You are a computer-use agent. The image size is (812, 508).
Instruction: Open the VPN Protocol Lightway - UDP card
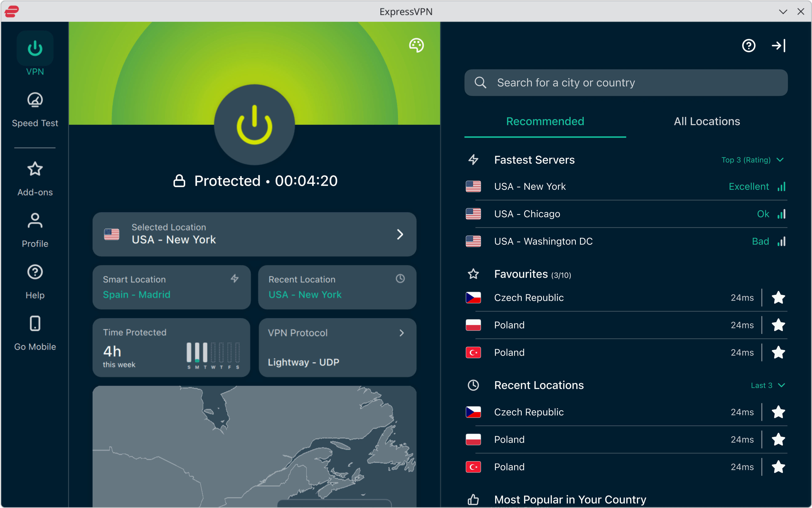337,347
